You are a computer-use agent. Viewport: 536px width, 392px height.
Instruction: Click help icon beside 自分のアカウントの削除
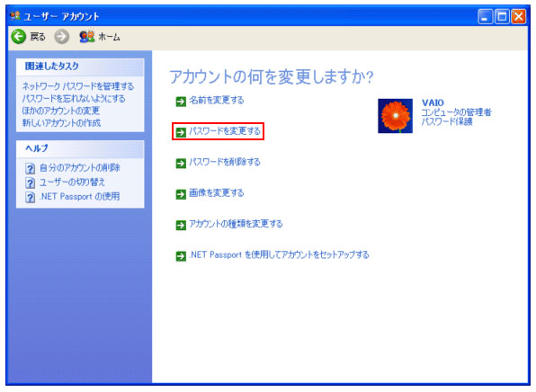point(30,168)
